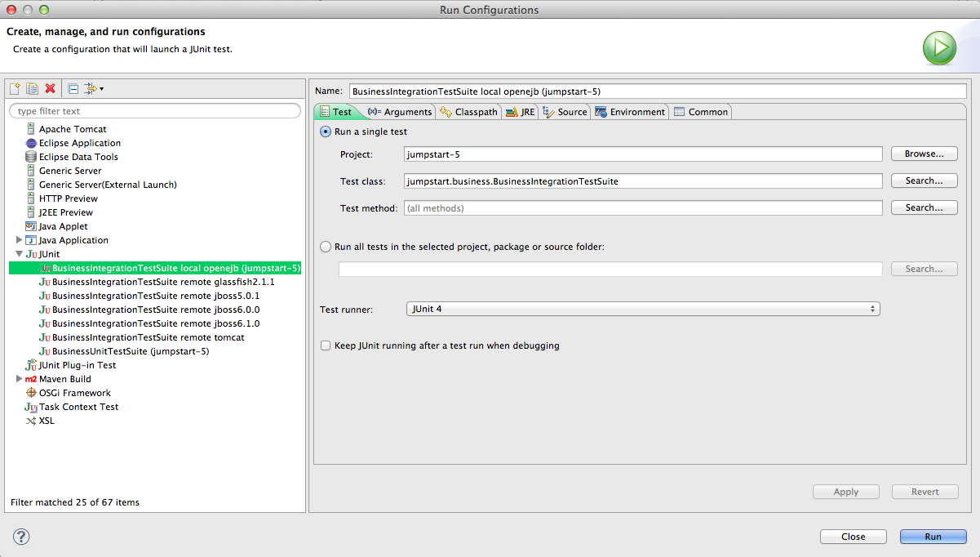
Task: Close the Run Configurations dialog
Action: [854, 537]
